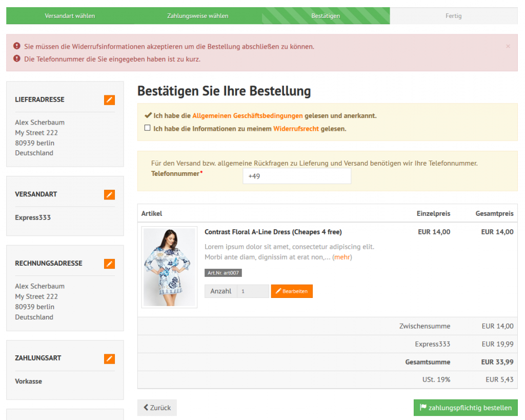The height and width of the screenshot is (420, 525).
Task: Go to Versandart wählen step
Action: [70, 16]
